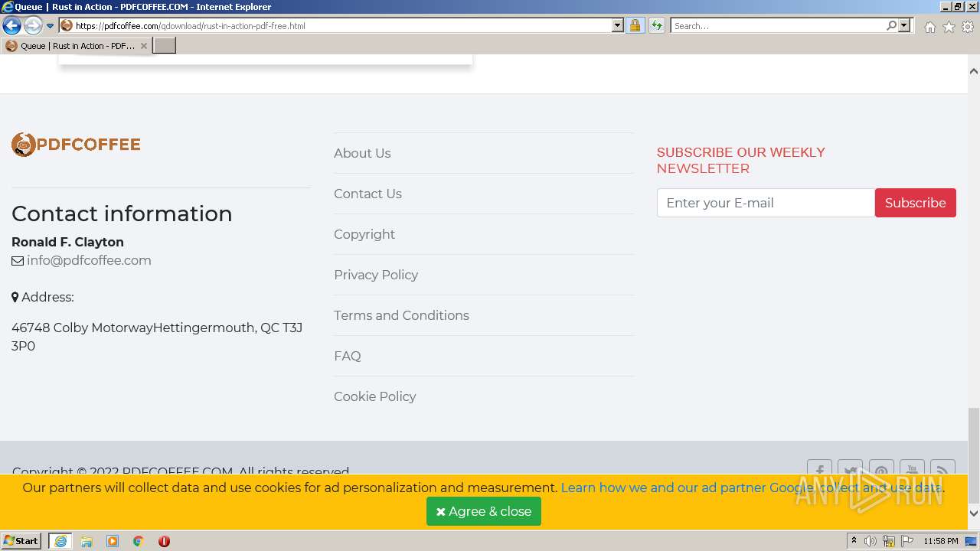Click the browser Search box
The width and height of the screenshot is (980, 551).
pos(779,25)
